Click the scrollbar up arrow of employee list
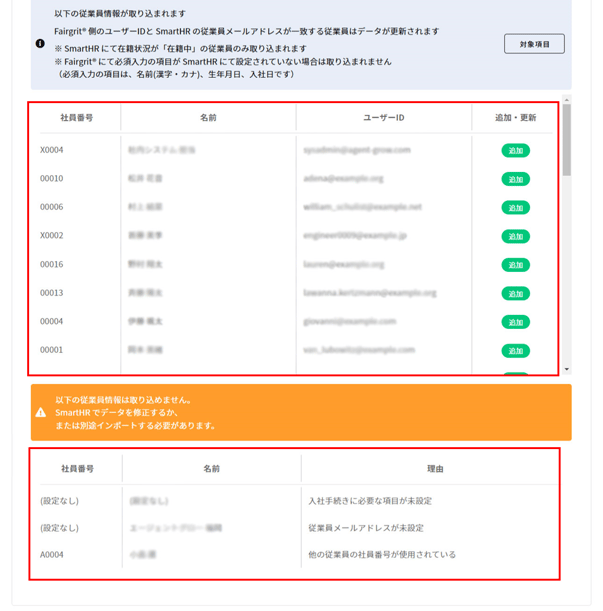 coord(567,100)
